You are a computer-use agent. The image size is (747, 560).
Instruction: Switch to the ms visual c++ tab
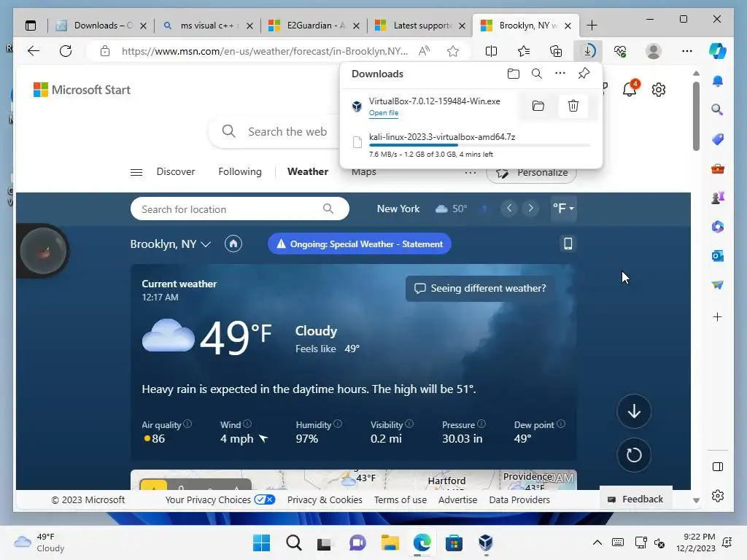click(x=208, y=26)
